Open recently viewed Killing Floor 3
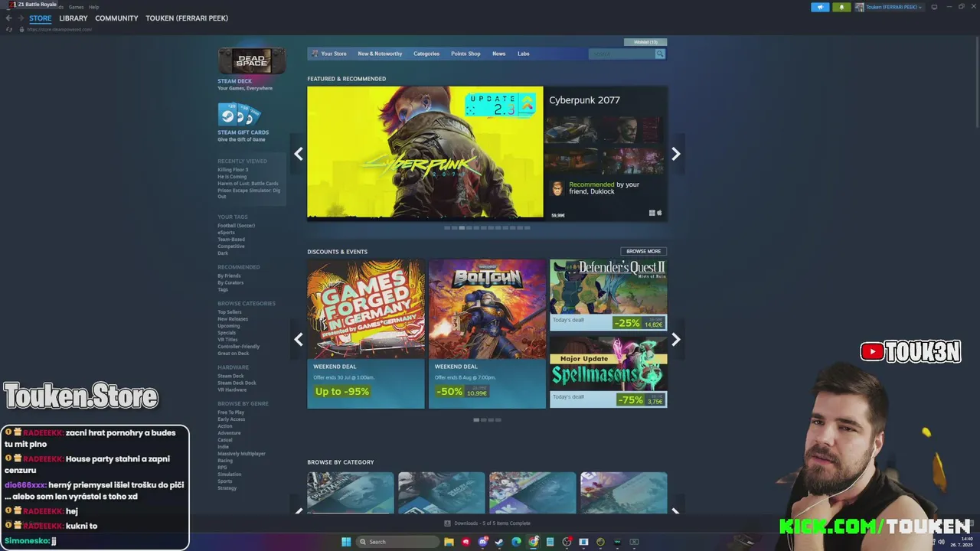Image resolution: width=980 pixels, height=551 pixels. coord(233,170)
